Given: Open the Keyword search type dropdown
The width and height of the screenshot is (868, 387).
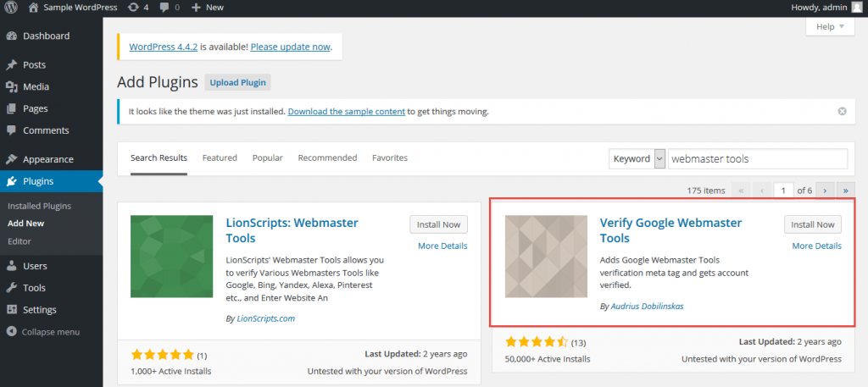Looking at the screenshot, I should point(637,158).
